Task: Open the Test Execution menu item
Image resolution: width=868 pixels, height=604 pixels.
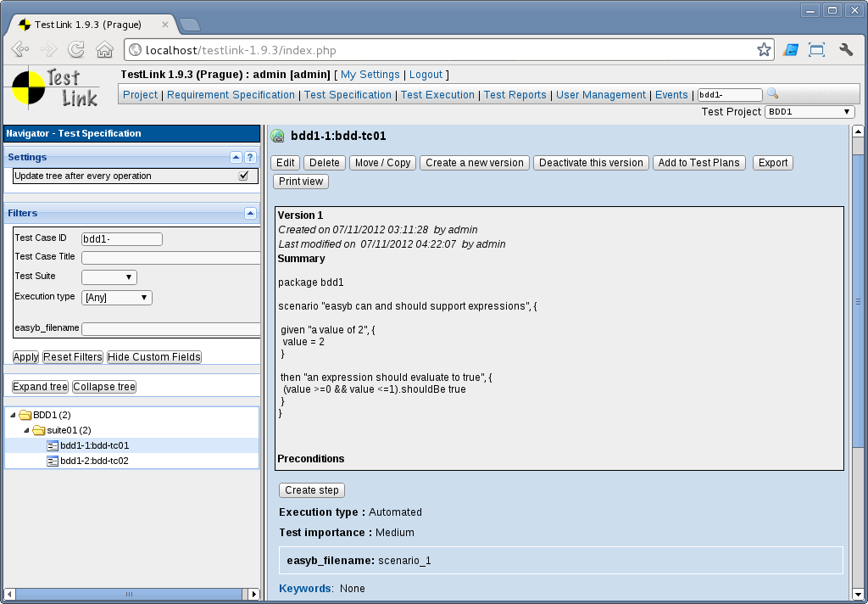Action: pyautogui.click(x=437, y=95)
